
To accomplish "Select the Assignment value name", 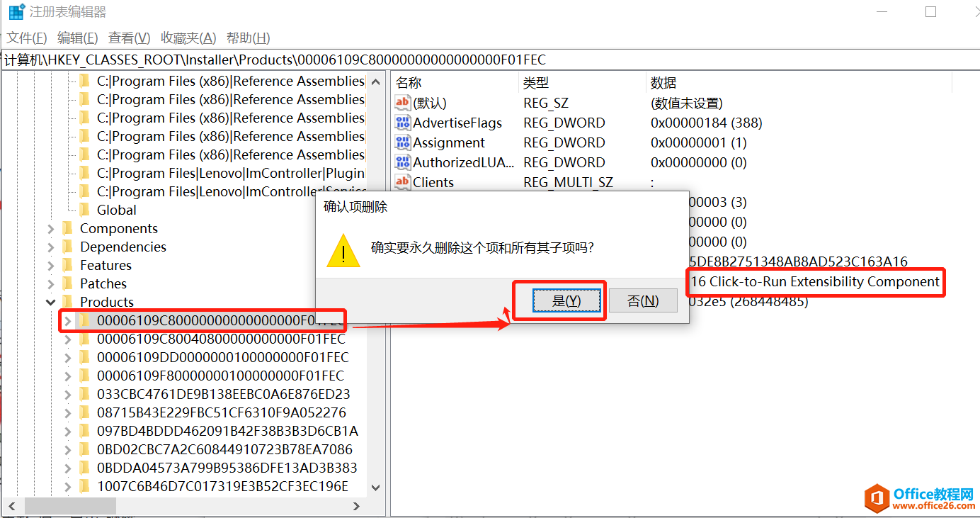I will click(x=449, y=143).
